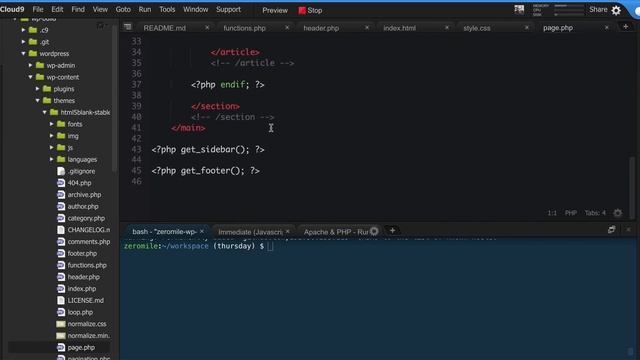Open archive.php in file tree
The image size is (640, 360).
coord(84,195)
